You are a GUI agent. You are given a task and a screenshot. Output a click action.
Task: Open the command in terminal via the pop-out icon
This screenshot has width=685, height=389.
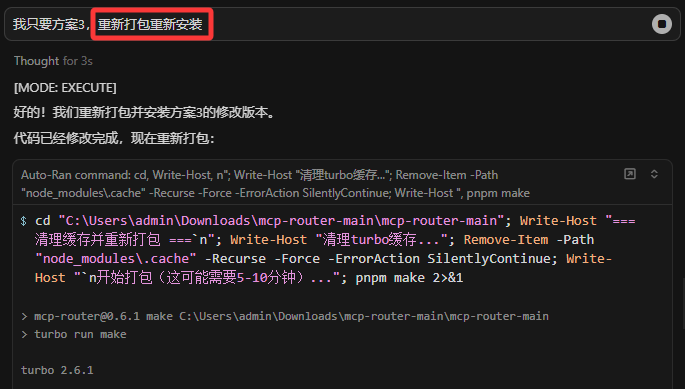(x=630, y=174)
